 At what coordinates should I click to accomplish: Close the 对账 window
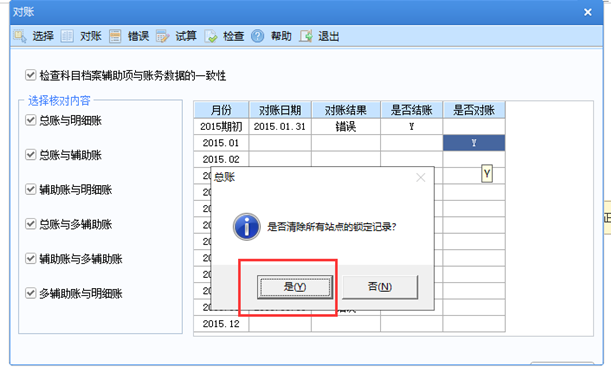588,12
